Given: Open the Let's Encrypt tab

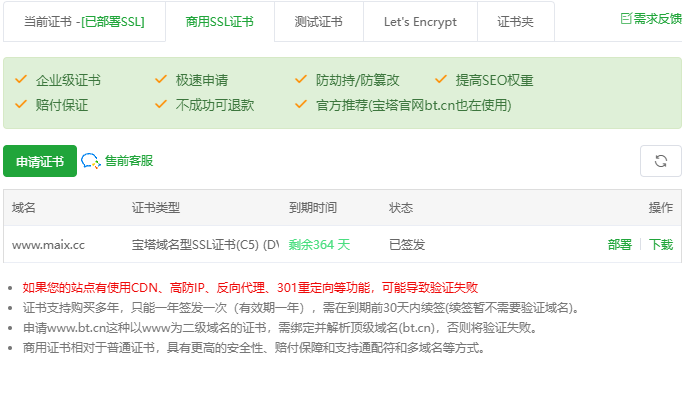Looking at the screenshot, I should (x=420, y=22).
